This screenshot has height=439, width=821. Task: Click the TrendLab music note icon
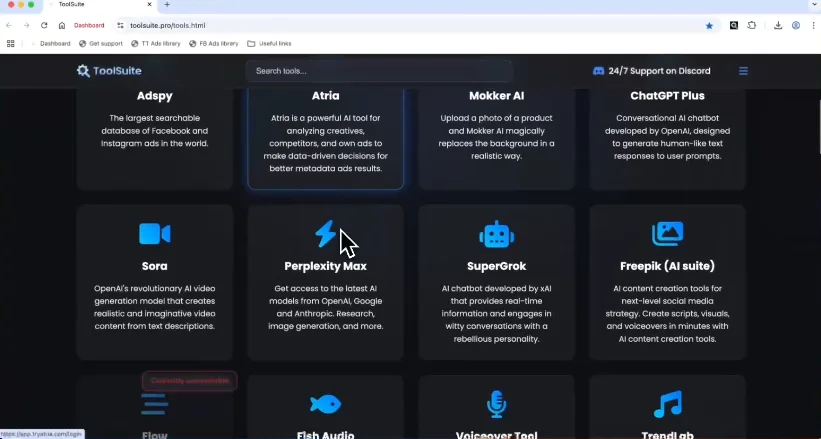pyautogui.click(x=668, y=404)
